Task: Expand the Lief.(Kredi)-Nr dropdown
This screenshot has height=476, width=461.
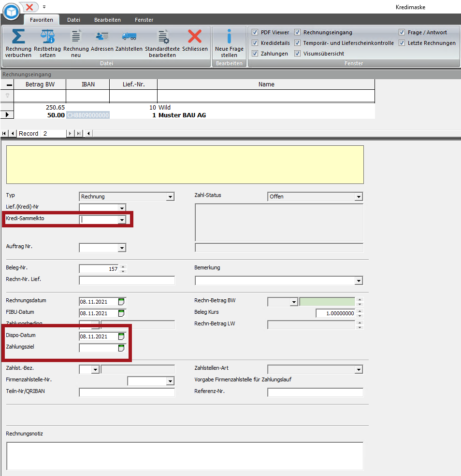Action: click(122, 208)
